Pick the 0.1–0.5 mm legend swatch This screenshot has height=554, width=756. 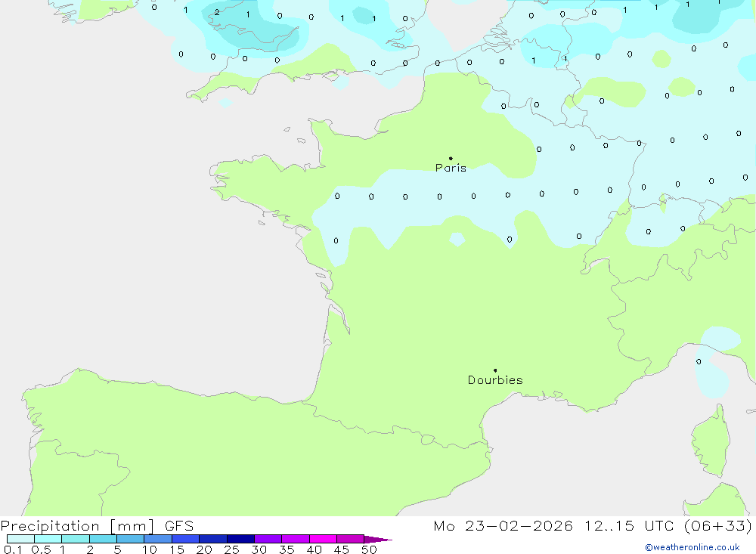click(x=20, y=539)
